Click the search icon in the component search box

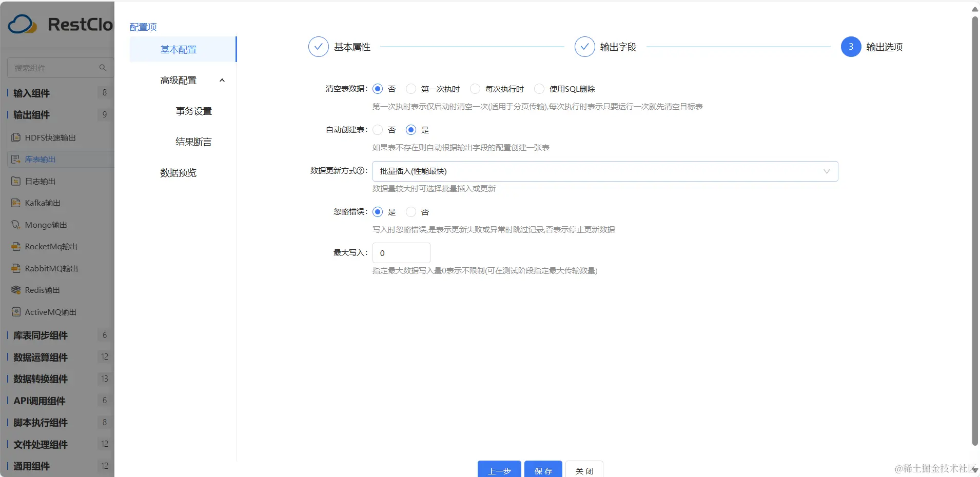(x=103, y=67)
